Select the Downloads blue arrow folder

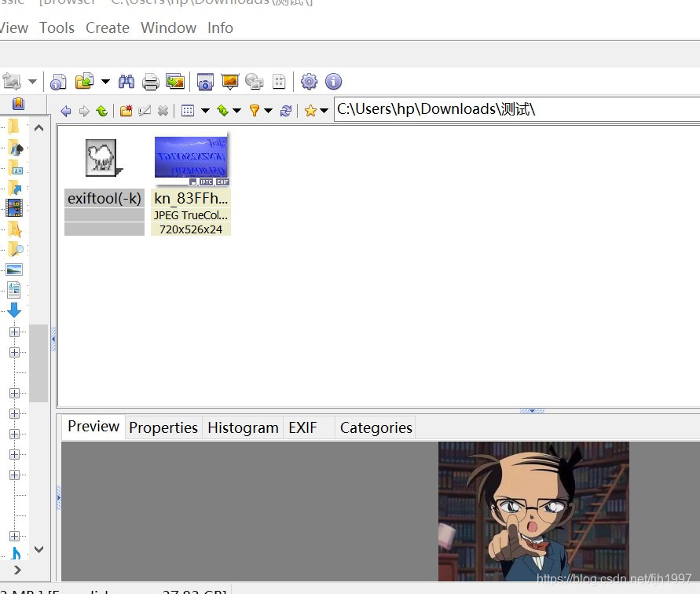14,310
